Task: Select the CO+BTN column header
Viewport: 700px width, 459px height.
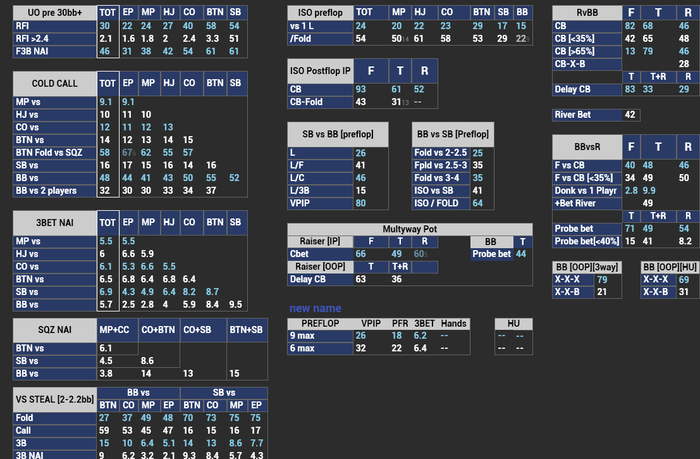Action: [159, 330]
